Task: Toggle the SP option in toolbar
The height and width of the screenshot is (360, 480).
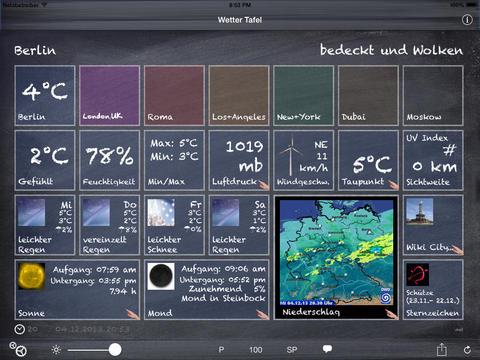Action: (x=292, y=350)
